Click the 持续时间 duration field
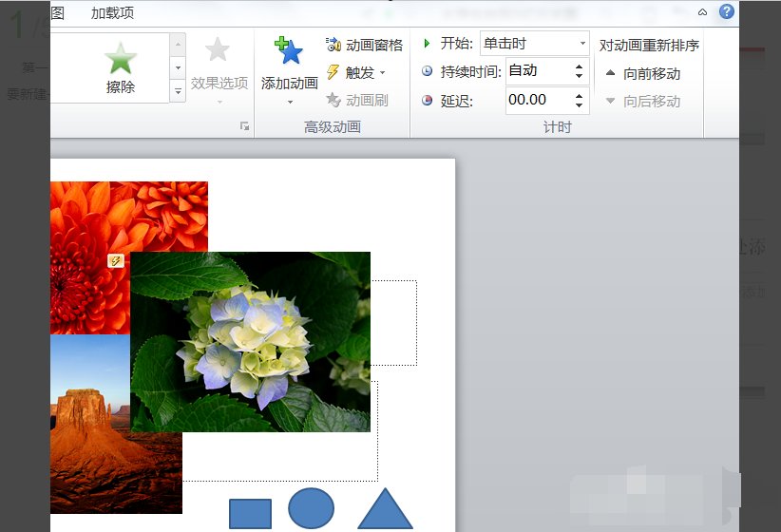The image size is (781, 532). click(x=540, y=70)
